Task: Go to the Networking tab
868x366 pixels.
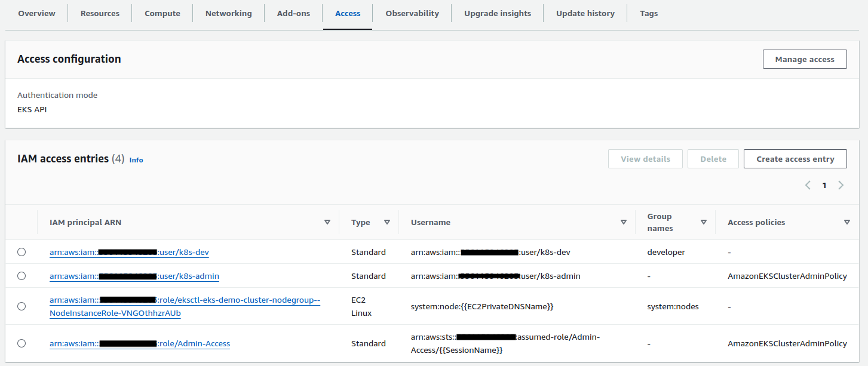Action: (x=229, y=13)
